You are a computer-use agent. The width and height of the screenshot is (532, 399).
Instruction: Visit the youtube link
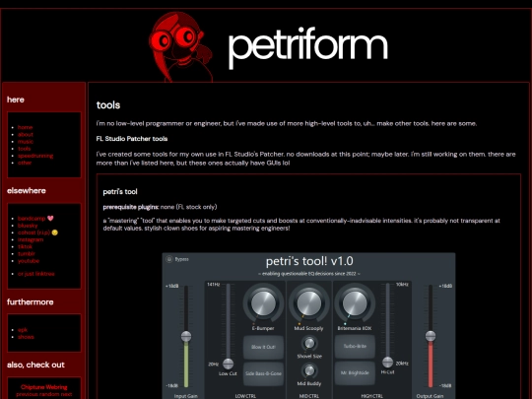(x=29, y=261)
